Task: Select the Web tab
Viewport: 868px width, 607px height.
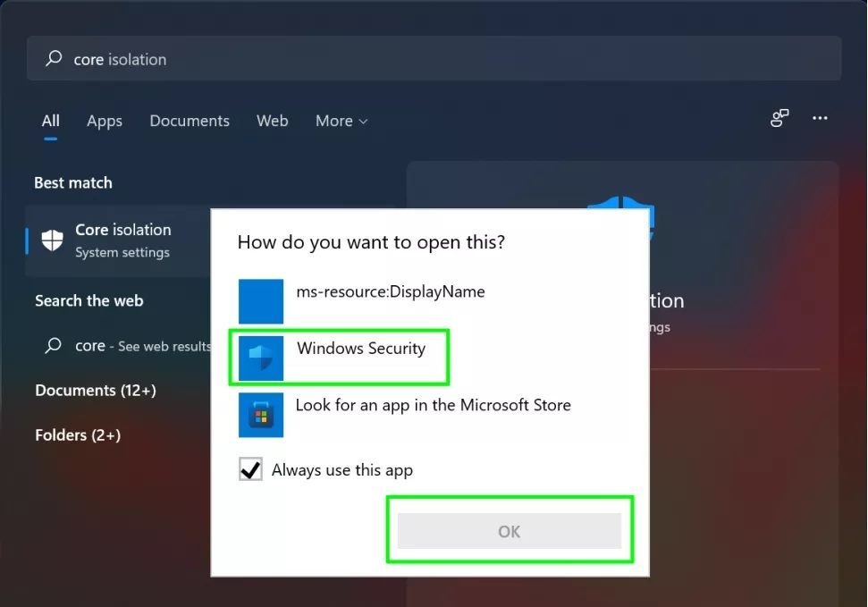Action: 273,121
